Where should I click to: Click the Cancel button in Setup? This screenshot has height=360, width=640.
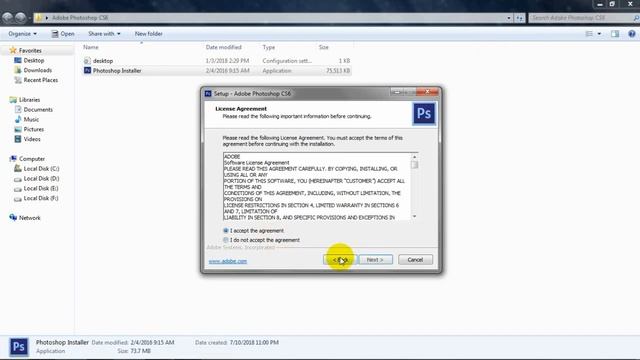tap(415, 260)
